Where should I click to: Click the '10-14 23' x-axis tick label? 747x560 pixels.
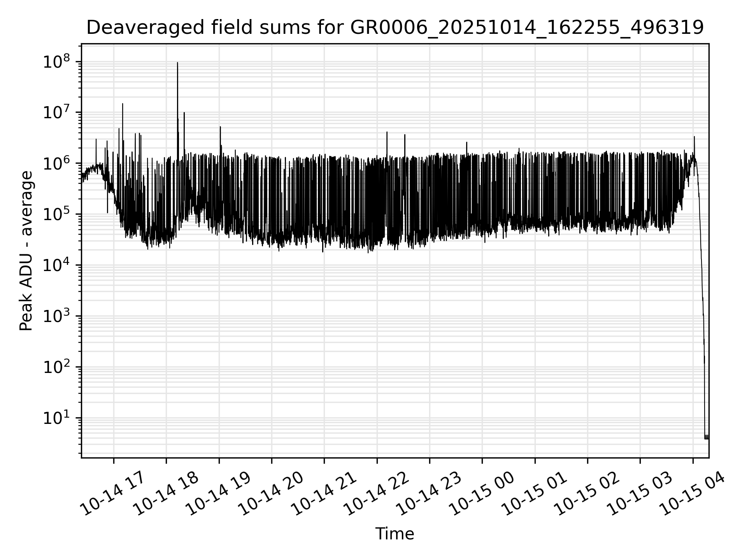pos(429,494)
